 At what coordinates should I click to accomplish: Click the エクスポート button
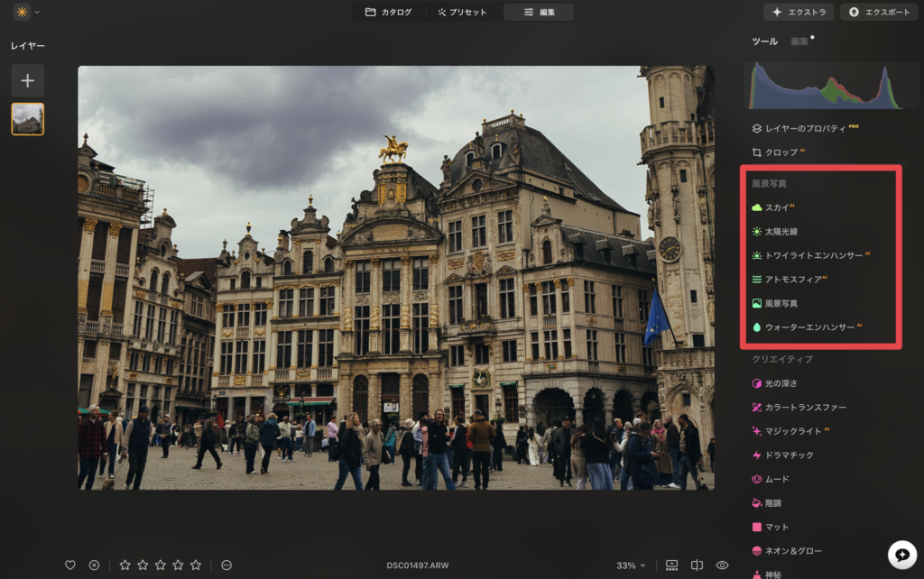[x=879, y=12]
